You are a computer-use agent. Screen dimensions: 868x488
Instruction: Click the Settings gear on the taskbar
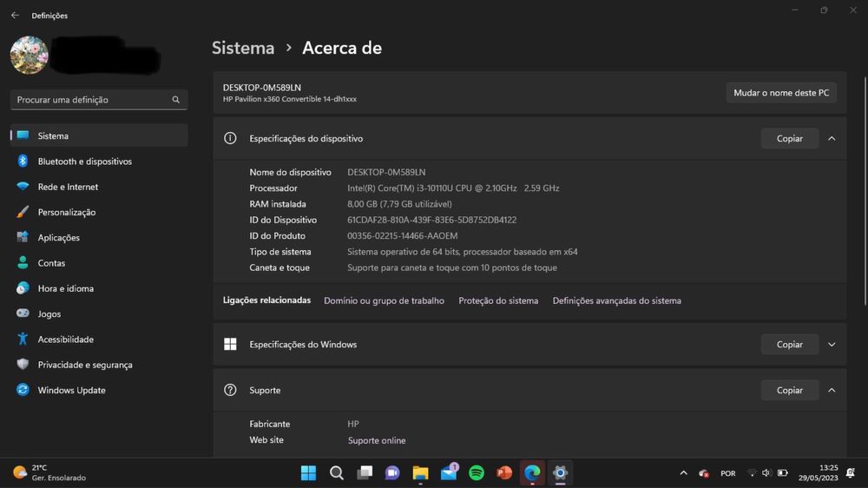pyautogui.click(x=560, y=473)
